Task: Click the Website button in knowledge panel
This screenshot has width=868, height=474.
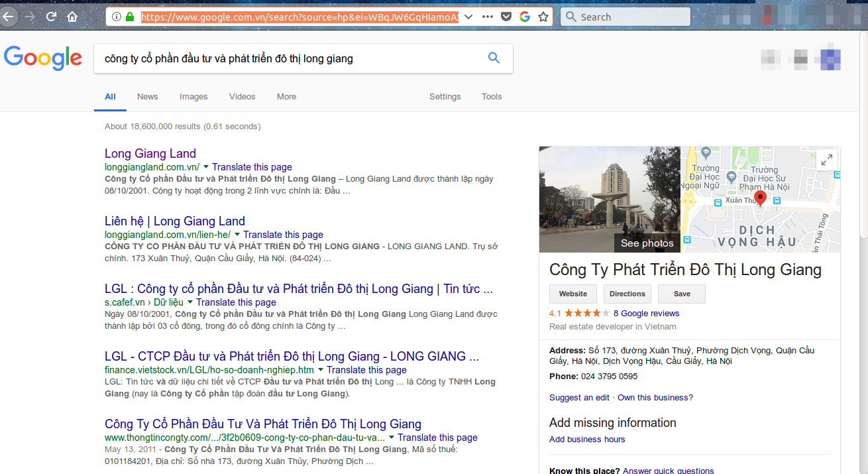Action: tap(573, 294)
